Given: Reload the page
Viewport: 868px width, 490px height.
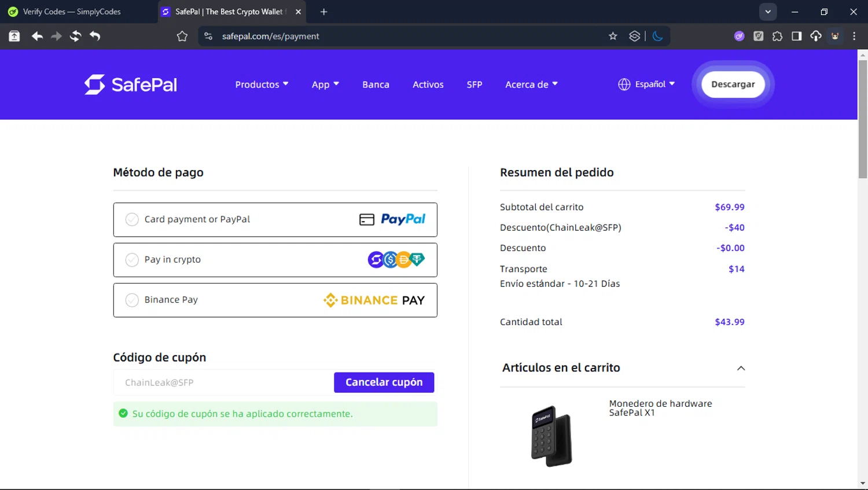Looking at the screenshot, I should pos(75,36).
